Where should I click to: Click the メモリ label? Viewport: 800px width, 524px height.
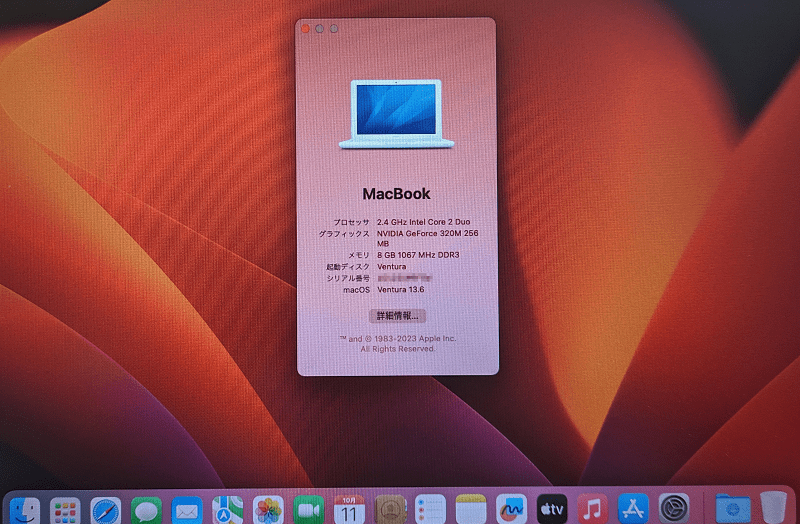pos(359,255)
